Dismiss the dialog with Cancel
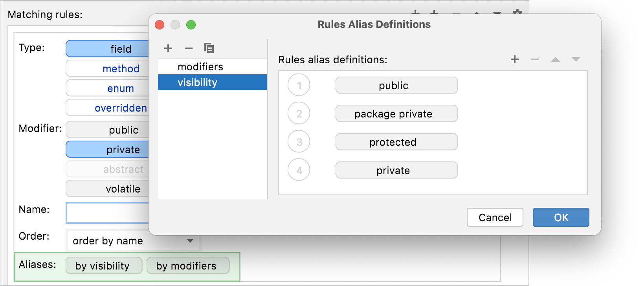644x286 pixels. point(495,217)
